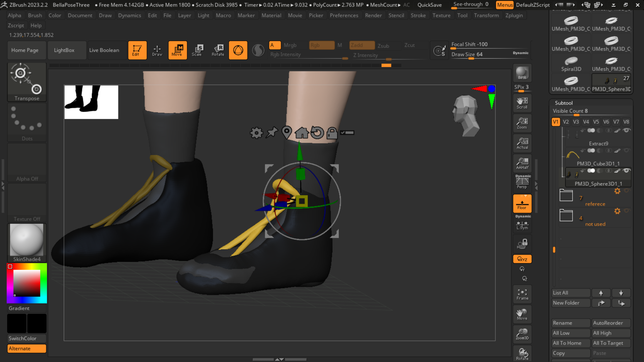Open the Preferences menu
The height and width of the screenshot is (362, 644).
pyautogui.click(x=344, y=15)
